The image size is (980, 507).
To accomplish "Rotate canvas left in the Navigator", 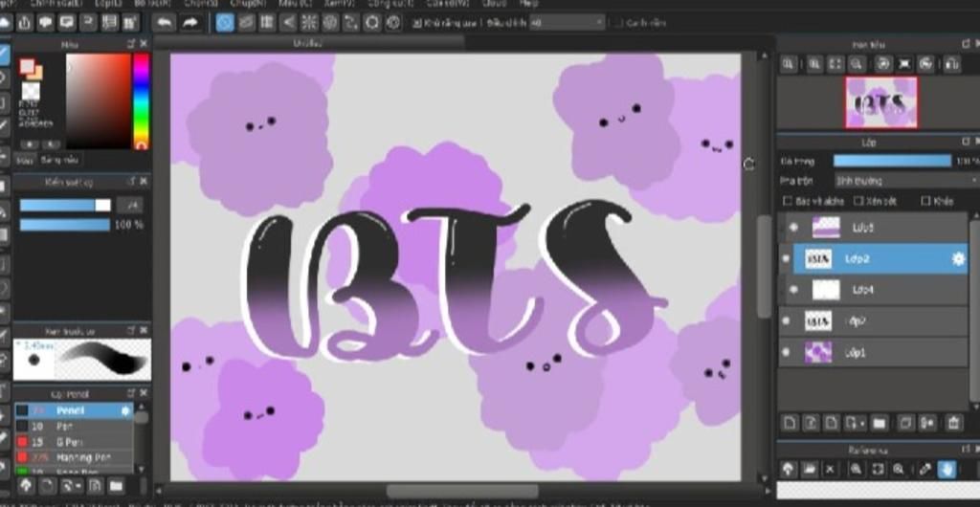I will pos(883,64).
